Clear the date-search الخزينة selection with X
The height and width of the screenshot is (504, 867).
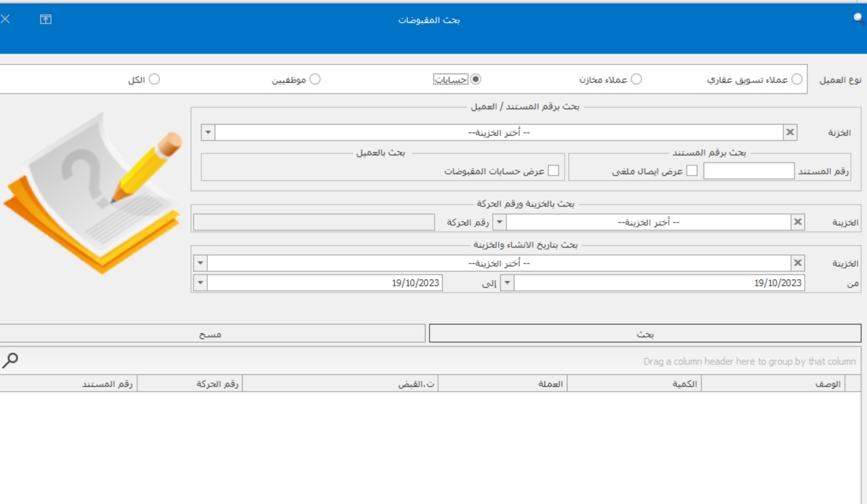coord(798,263)
